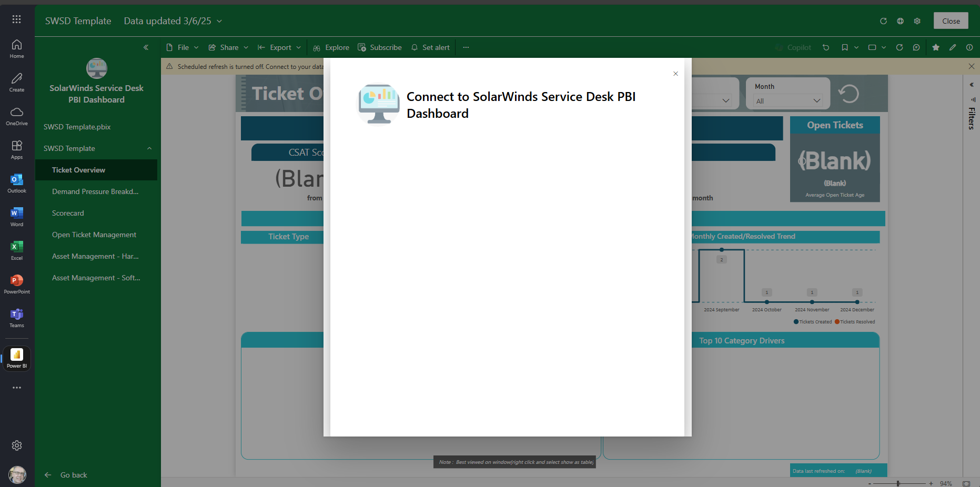Click the Close button in header

point(951,21)
